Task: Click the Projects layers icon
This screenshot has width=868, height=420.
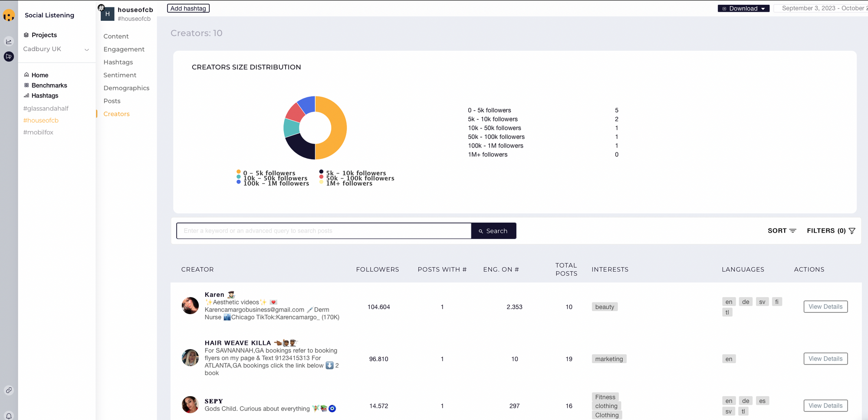Action: pyautogui.click(x=26, y=35)
